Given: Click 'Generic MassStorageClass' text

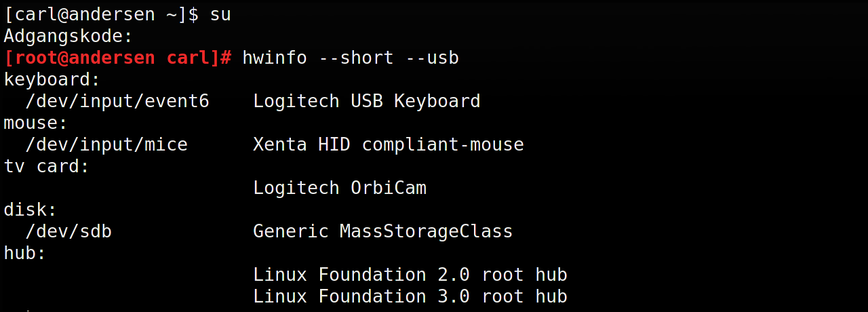Looking at the screenshot, I should [382, 231].
